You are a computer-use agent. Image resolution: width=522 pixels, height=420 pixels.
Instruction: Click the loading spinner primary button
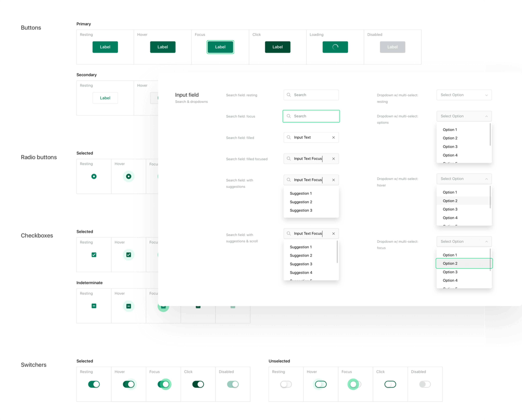335,47
